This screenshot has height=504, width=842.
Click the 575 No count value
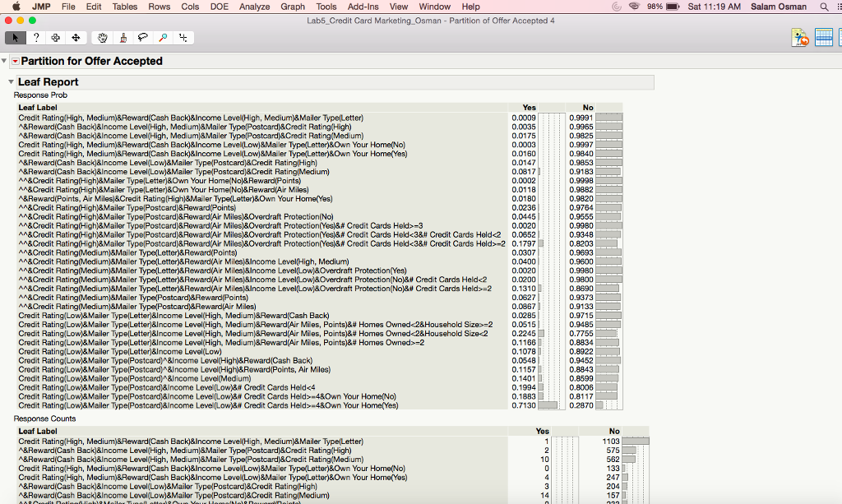point(613,451)
